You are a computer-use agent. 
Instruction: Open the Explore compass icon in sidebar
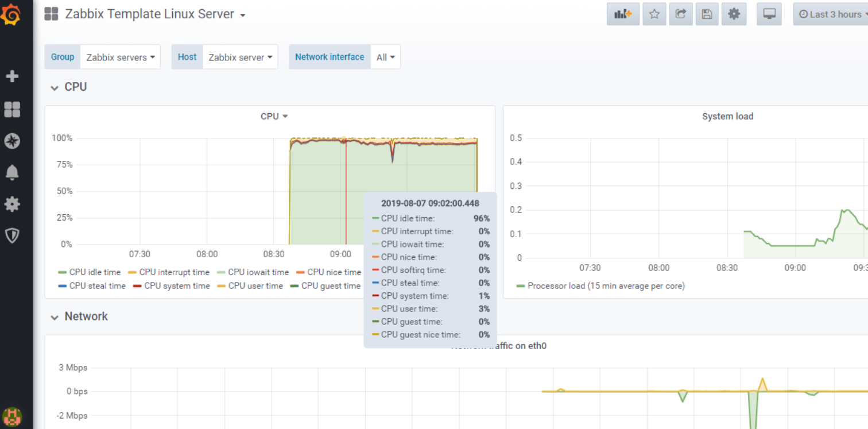click(x=12, y=141)
